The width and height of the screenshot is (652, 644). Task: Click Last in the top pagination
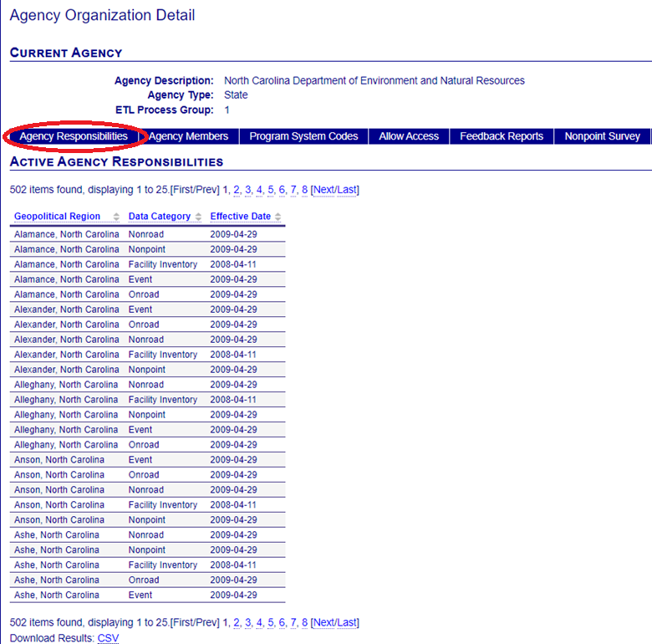(x=346, y=190)
